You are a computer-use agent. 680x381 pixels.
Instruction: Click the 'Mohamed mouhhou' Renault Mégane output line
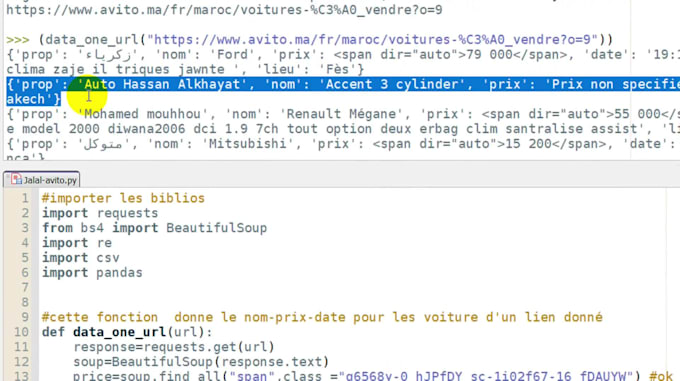343,114
